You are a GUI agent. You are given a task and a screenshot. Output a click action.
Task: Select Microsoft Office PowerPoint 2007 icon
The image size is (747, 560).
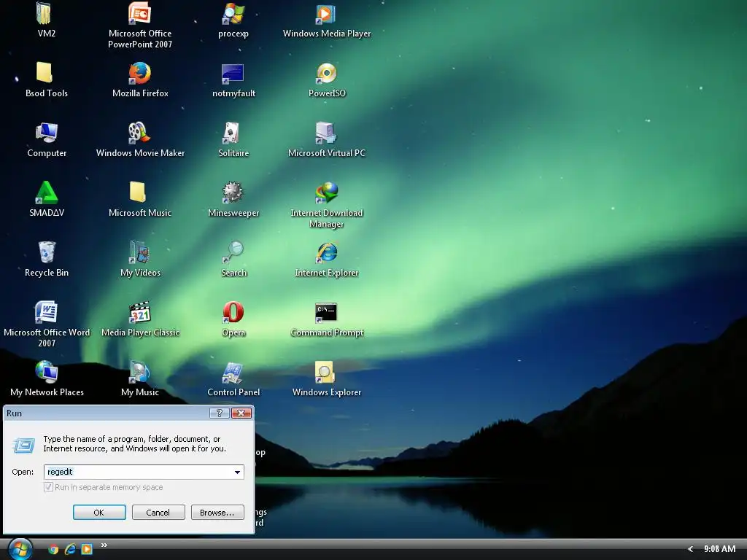pyautogui.click(x=139, y=13)
